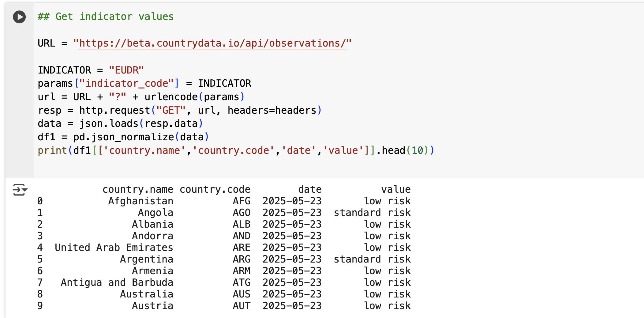Click the Austria row date value

coord(292,306)
